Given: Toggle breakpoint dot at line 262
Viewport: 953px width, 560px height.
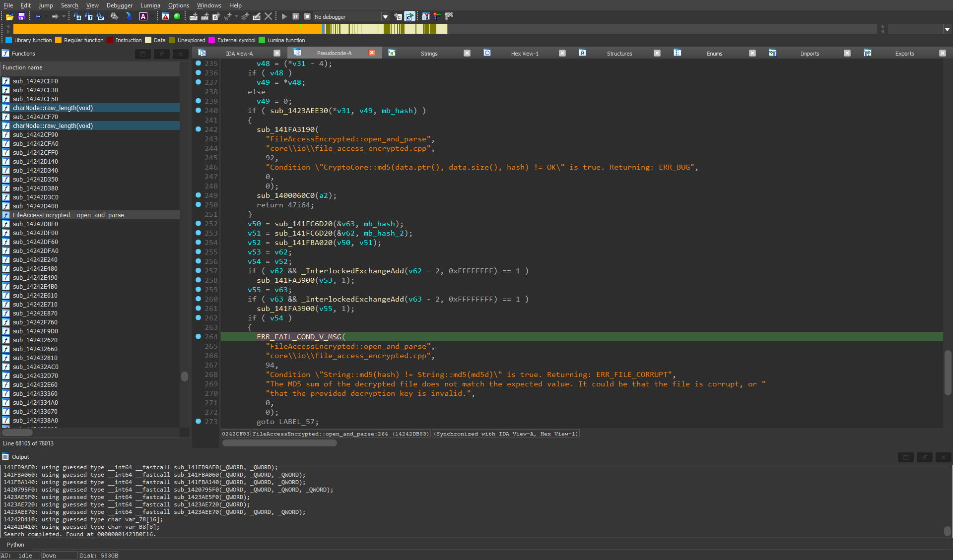Looking at the screenshot, I should [x=199, y=318].
